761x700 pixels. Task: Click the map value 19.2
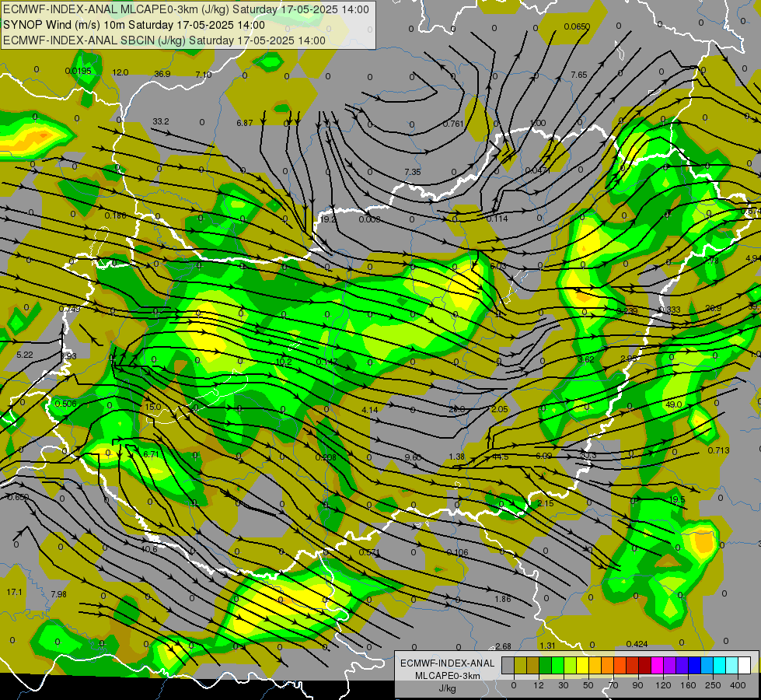point(328,219)
